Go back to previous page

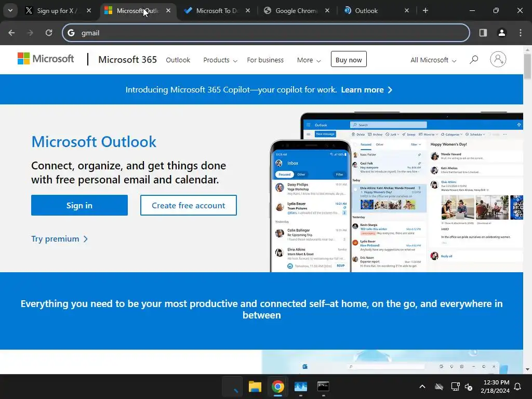tap(11, 33)
